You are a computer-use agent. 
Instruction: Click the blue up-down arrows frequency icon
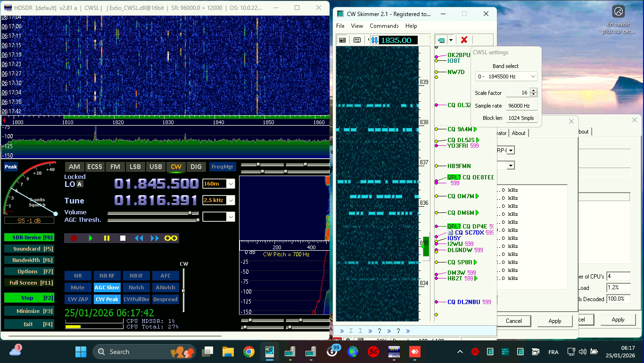point(374,40)
